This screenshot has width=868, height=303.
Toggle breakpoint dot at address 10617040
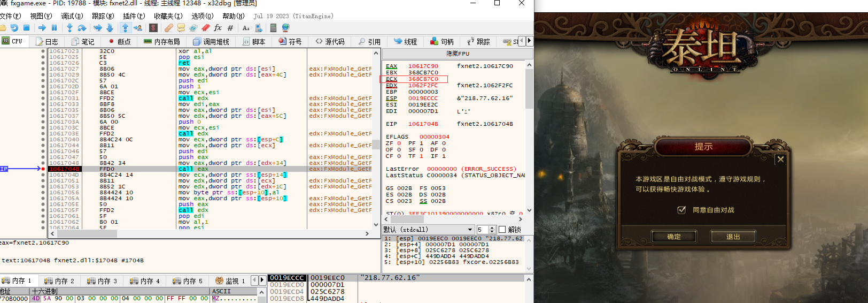tap(43, 140)
